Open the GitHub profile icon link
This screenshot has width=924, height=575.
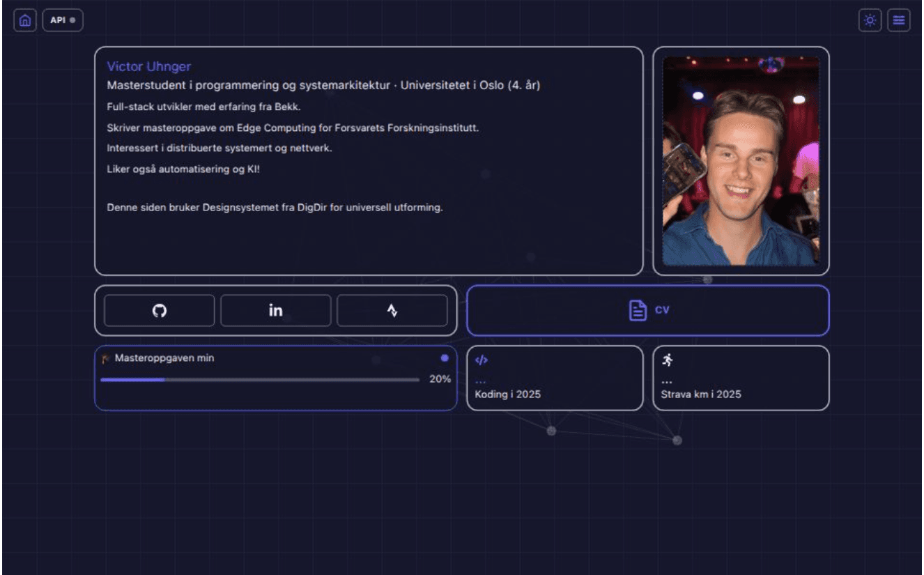(160, 311)
